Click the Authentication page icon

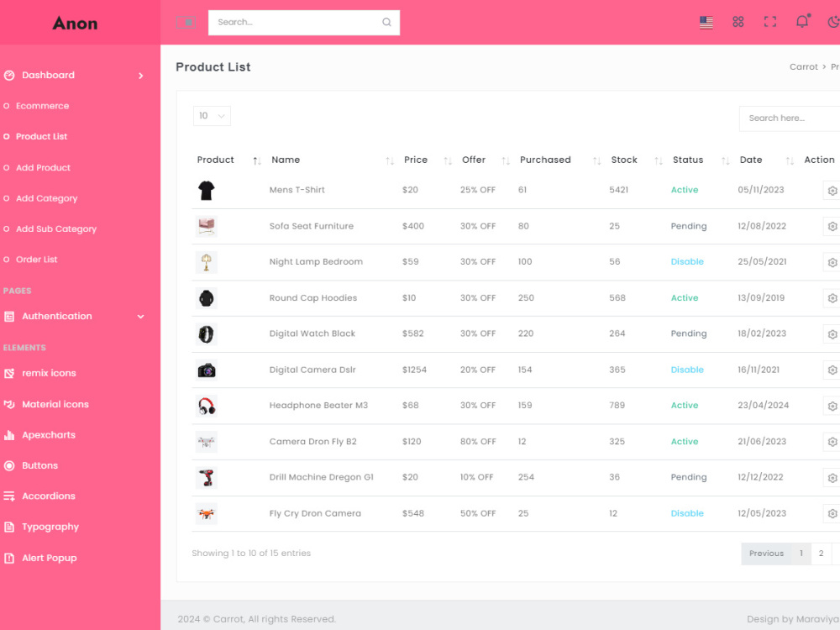coord(9,317)
